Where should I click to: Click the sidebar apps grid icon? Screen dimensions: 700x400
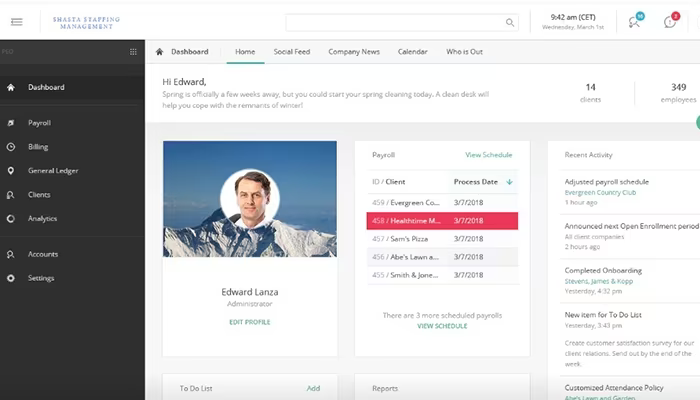click(x=133, y=52)
